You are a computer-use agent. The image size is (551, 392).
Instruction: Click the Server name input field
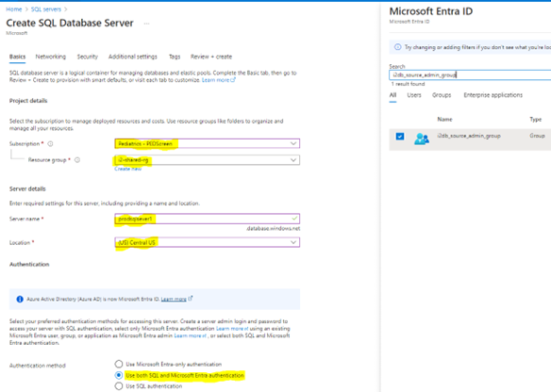[207, 219]
